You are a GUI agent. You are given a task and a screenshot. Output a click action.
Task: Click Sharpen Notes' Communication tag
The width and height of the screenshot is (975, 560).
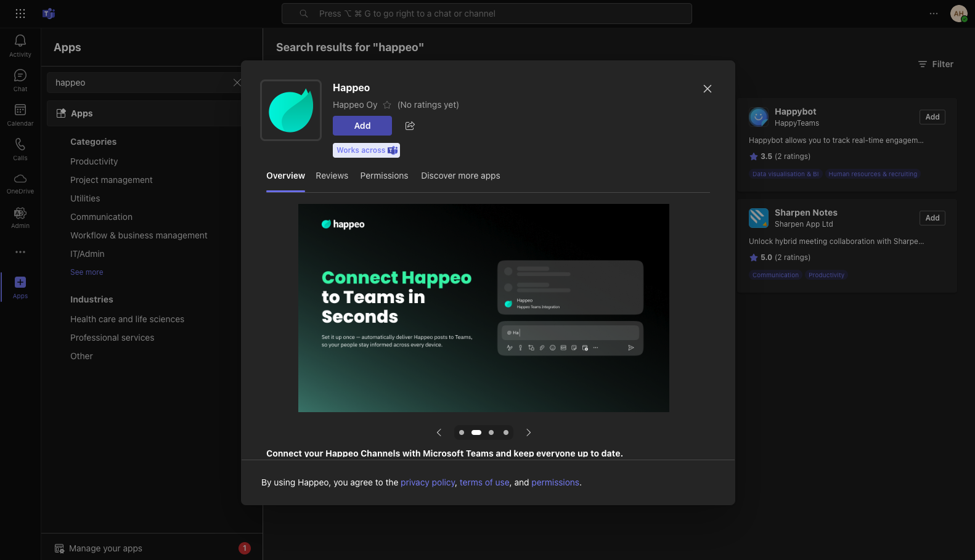click(775, 275)
